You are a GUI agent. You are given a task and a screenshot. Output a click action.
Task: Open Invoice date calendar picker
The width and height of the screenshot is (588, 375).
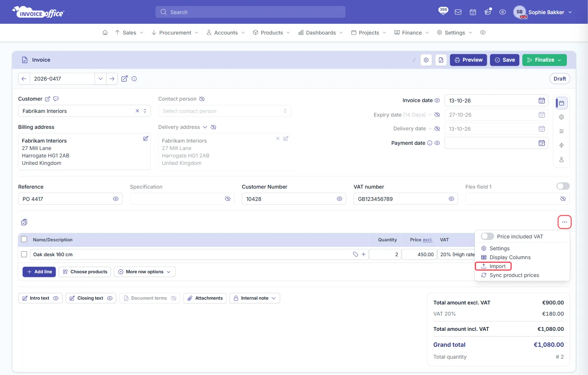coord(542,101)
